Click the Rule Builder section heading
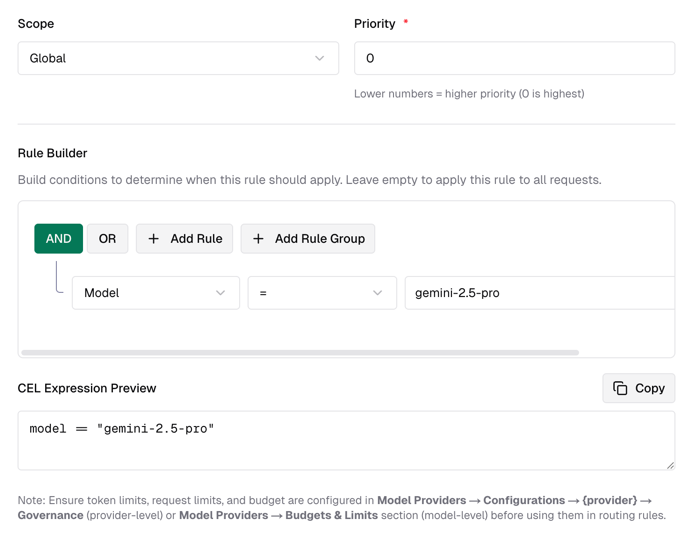This screenshot has height=538, width=700. click(52, 153)
